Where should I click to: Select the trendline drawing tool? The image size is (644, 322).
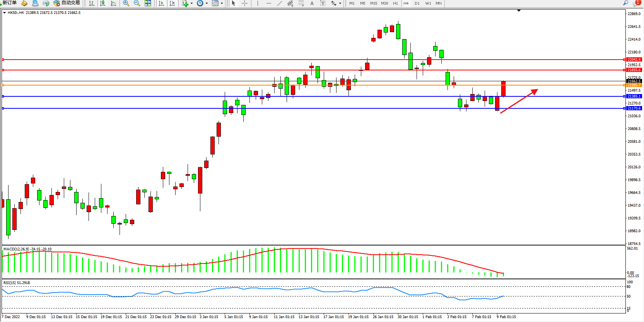point(280,3)
